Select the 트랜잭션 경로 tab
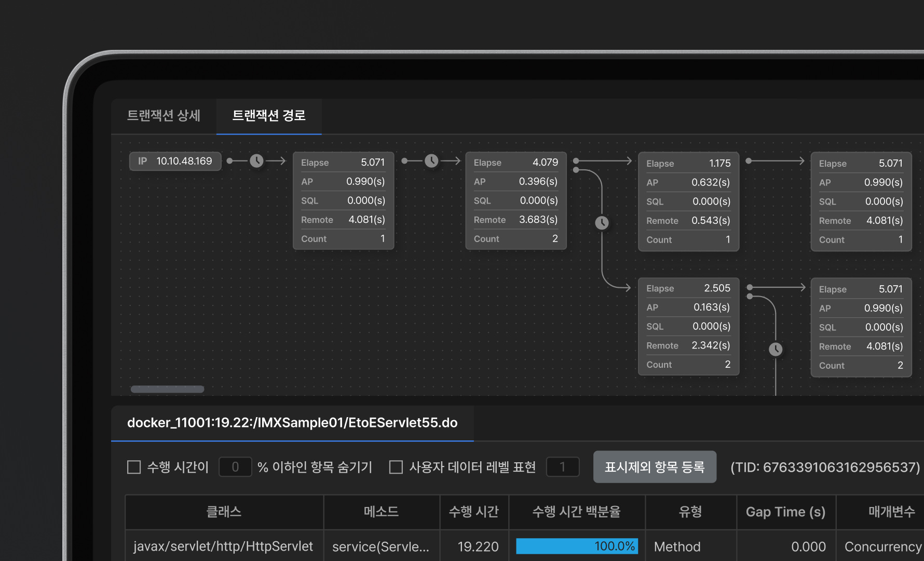Viewport: 924px width, 561px height. [x=269, y=115]
